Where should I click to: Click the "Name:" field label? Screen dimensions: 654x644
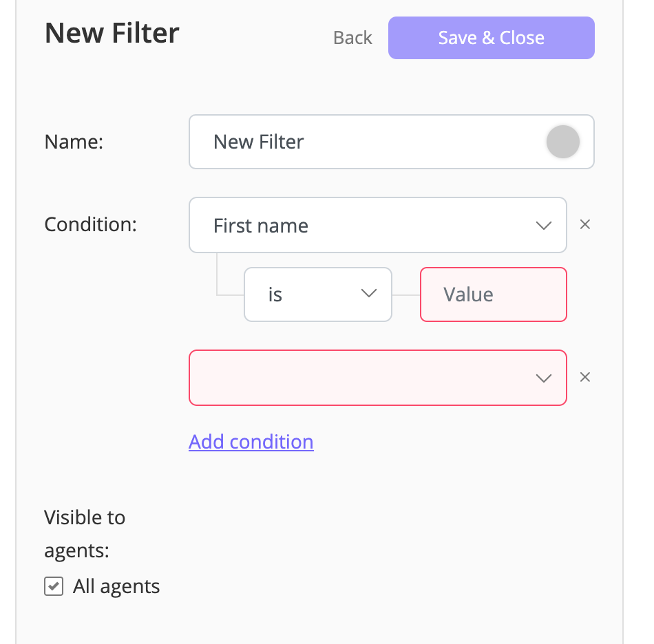pyautogui.click(x=74, y=142)
